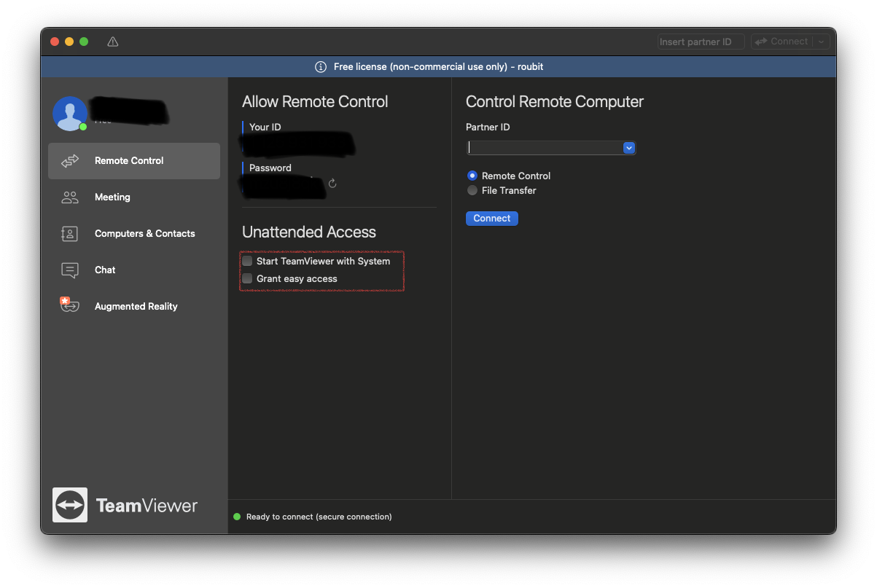Click the Allow Remote Control heading
This screenshot has height=588, width=877.
[x=315, y=102]
